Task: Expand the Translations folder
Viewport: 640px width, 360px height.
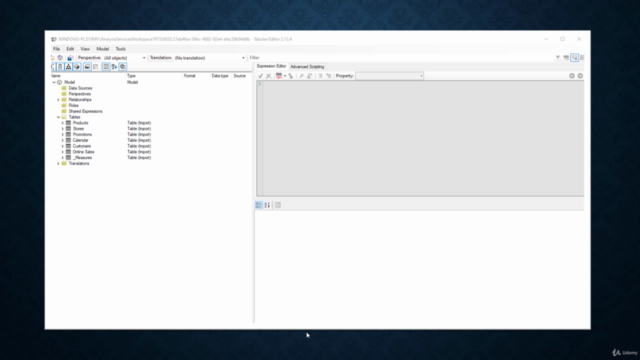Action: (x=58, y=163)
